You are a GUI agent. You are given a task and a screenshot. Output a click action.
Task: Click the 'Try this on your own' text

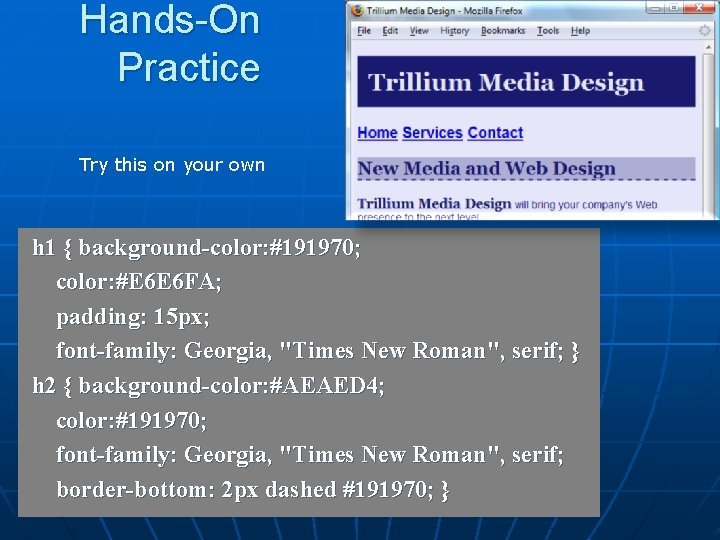[172, 165]
